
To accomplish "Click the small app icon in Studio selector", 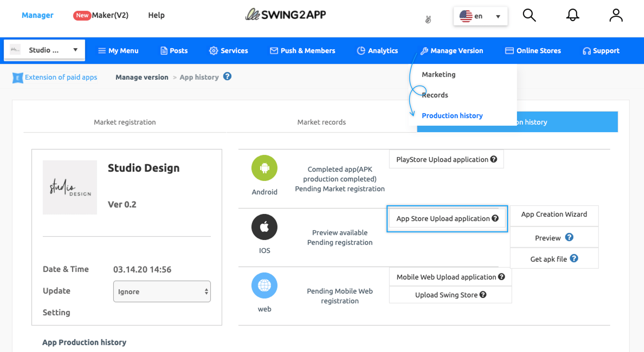I will coord(15,50).
